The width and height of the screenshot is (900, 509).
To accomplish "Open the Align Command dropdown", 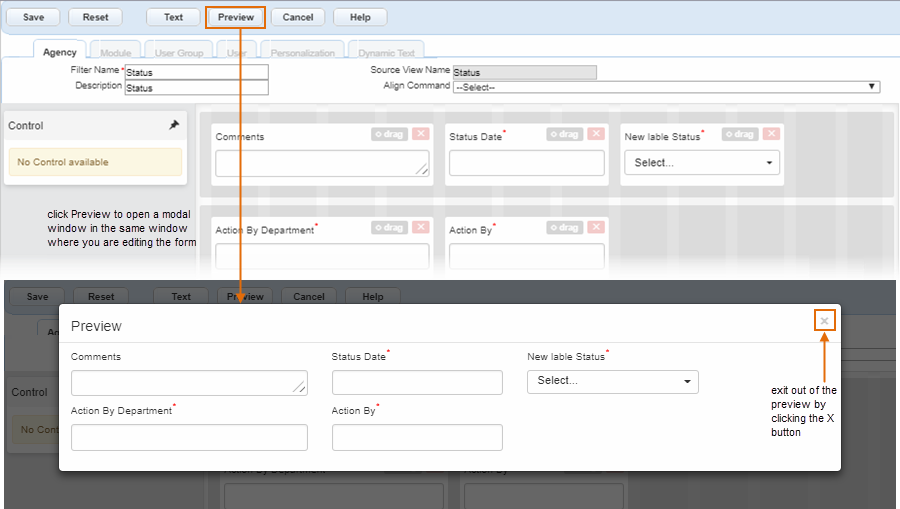I will 665,87.
